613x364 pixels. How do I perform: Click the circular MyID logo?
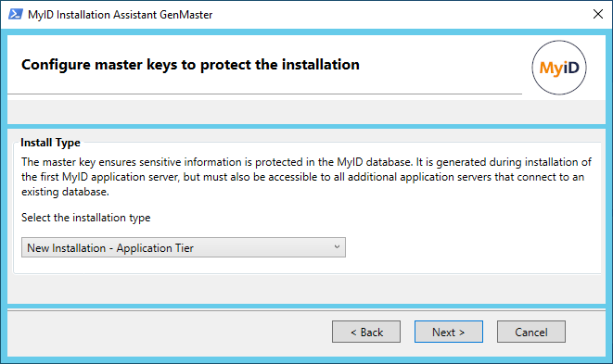tap(559, 68)
